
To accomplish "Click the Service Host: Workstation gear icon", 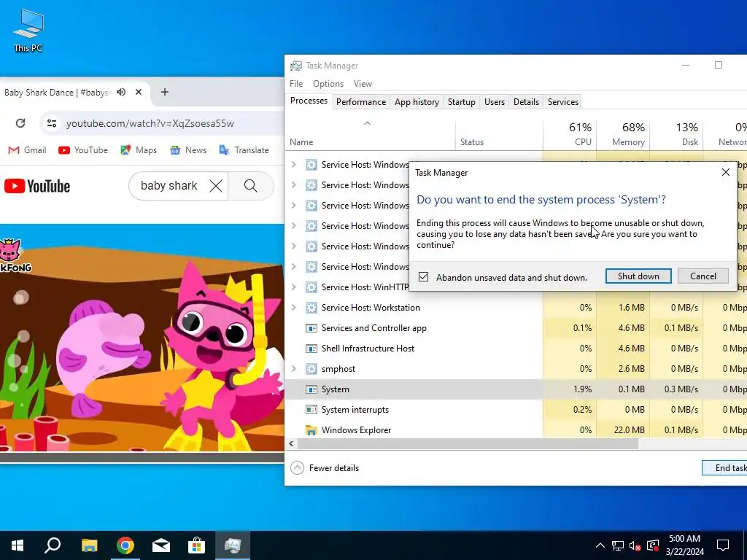I will click(311, 308).
